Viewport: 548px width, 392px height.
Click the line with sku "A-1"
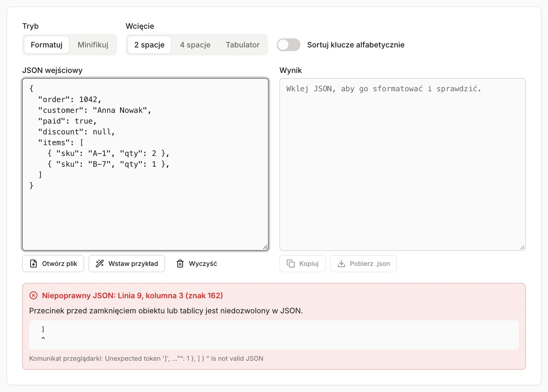click(x=108, y=153)
